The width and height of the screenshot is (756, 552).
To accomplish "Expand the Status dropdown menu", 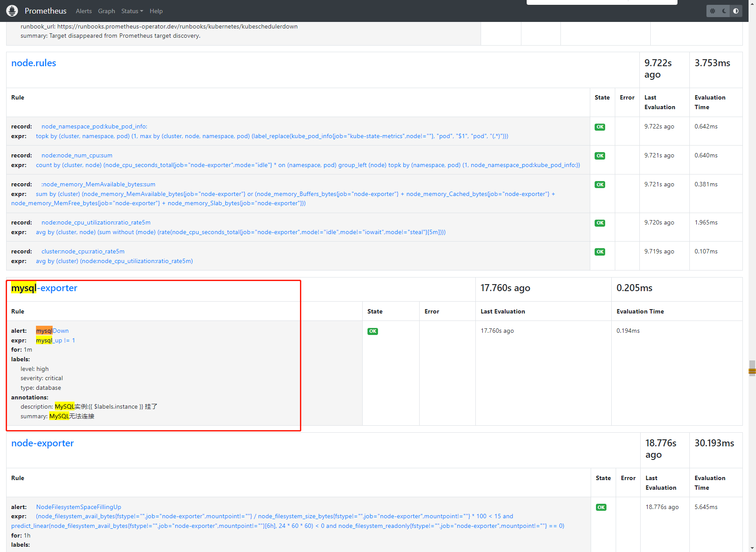I will point(132,11).
